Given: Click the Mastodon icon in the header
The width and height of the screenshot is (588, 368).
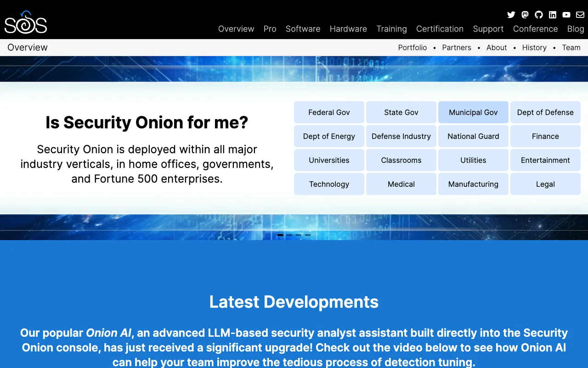Looking at the screenshot, I should pyautogui.click(x=525, y=15).
